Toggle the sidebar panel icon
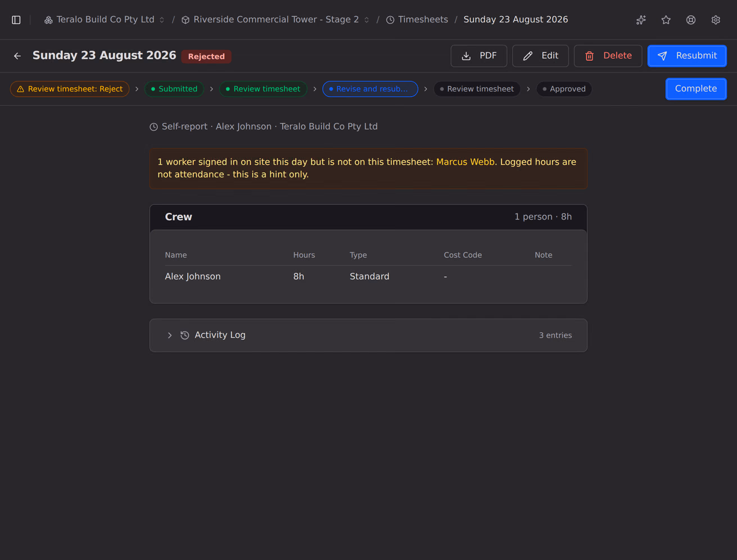Screen dimensions: 737x560 (16, 20)
